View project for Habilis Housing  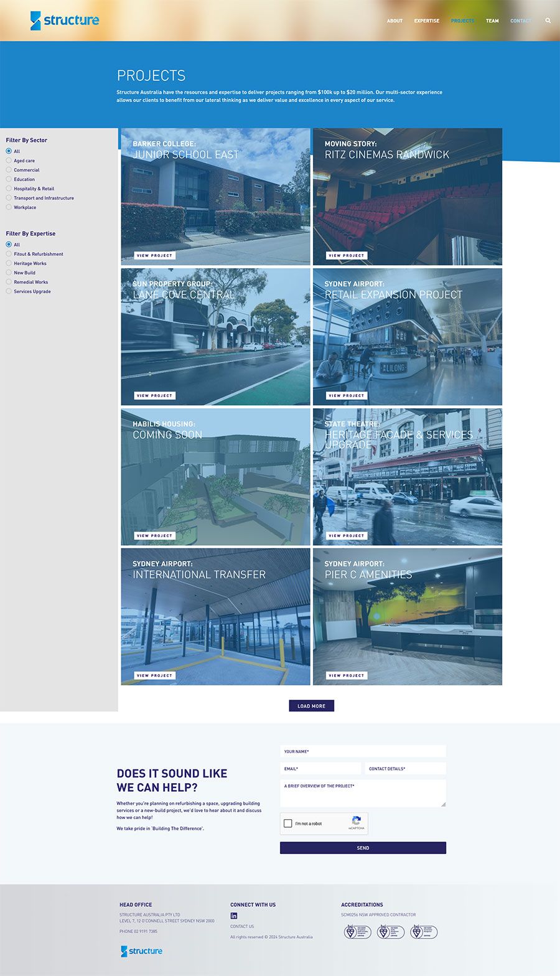pyautogui.click(x=154, y=535)
